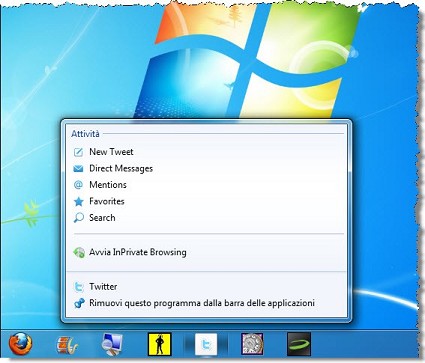Open the film reel media taskbar icon
The height and width of the screenshot is (363, 425).
(67, 344)
